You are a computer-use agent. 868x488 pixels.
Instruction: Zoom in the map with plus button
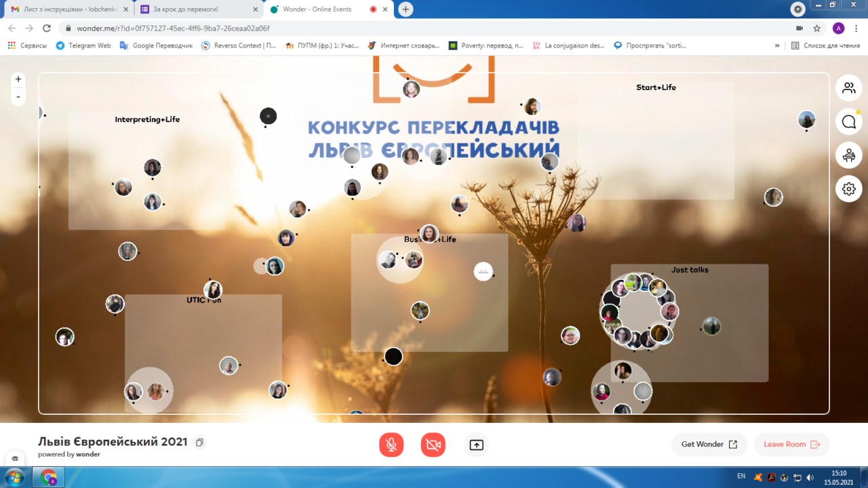tap(18, 79)
